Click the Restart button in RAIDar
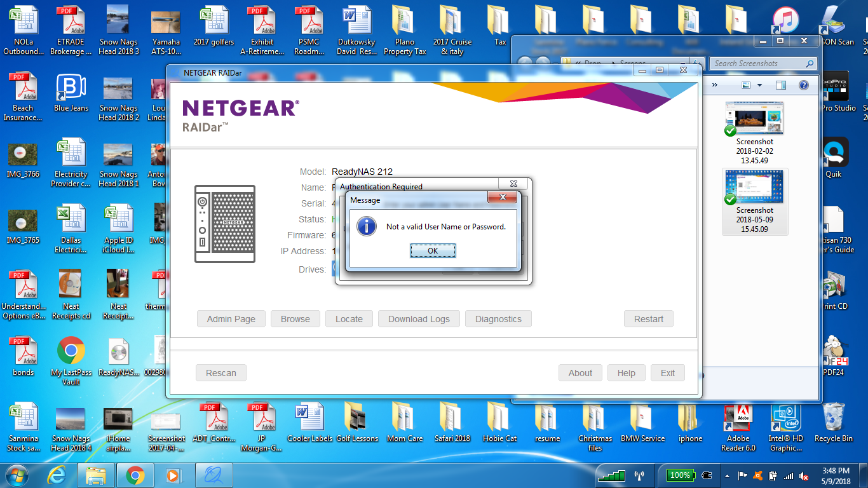Viewport: 868px width, 488px height. click(648, 319)
